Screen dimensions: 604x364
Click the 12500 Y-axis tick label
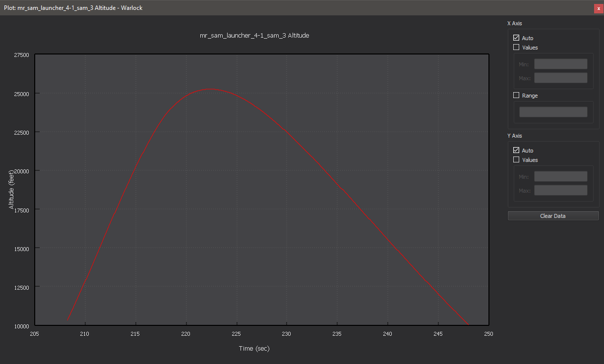[x=21, y=287]
